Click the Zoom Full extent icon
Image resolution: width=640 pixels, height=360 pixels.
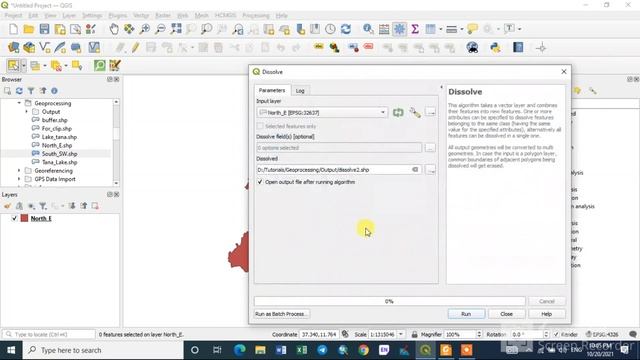[176, 29]
